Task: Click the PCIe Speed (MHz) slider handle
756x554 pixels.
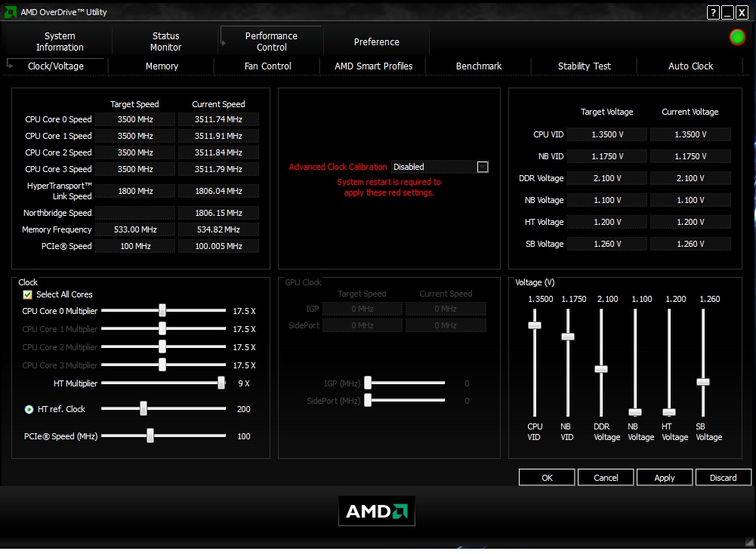Action: point(150,436)
